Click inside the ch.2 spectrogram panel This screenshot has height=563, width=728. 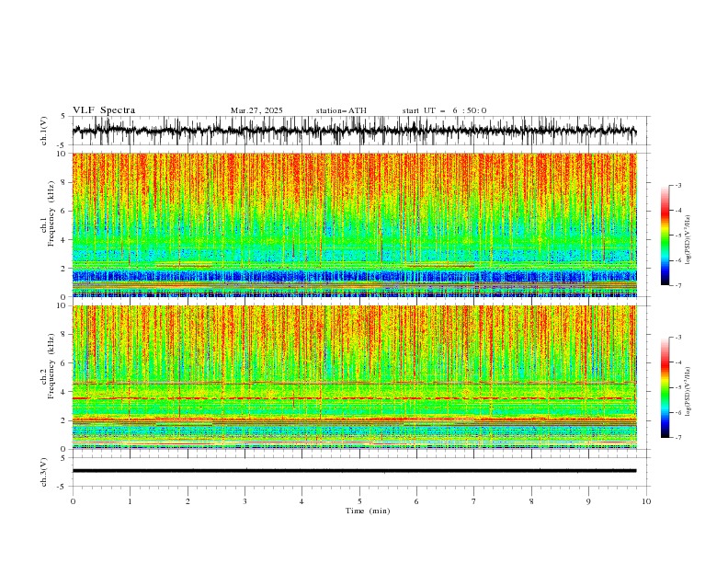click(x=354, y=377)
